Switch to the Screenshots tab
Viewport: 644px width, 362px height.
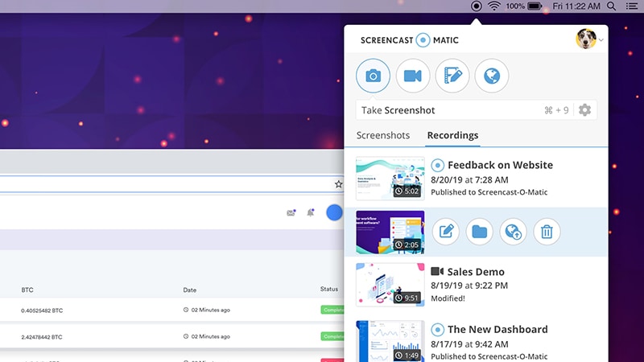point(383,135)
